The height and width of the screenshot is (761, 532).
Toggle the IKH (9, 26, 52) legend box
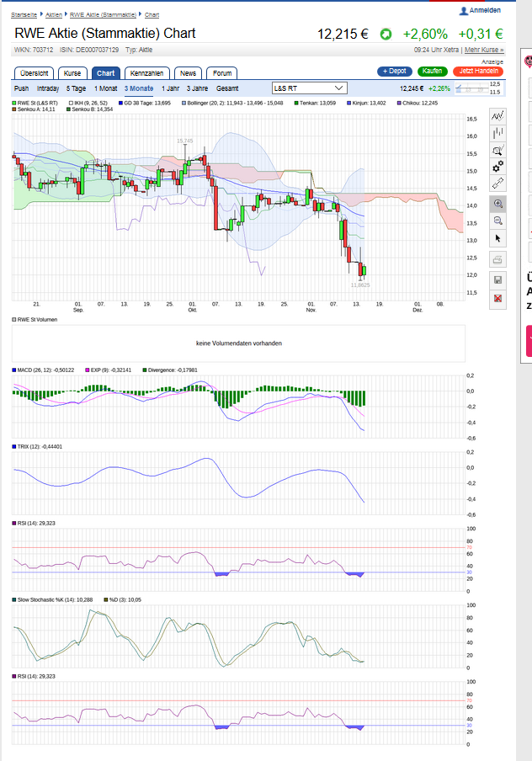[x=71, y=103]
